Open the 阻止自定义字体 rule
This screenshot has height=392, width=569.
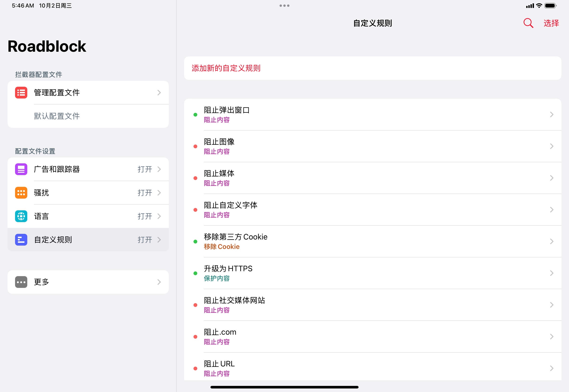click(x=372, y=210)
